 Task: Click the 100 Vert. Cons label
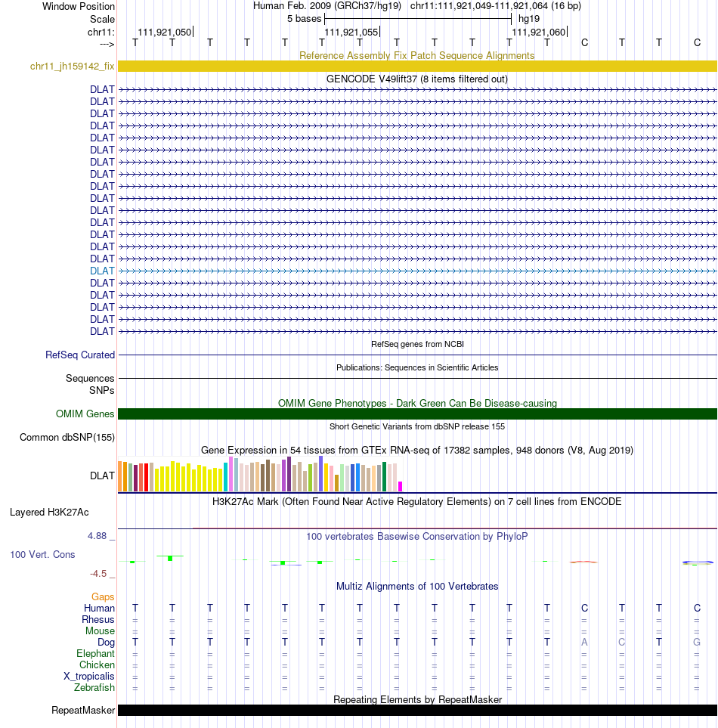coord(42,554)
